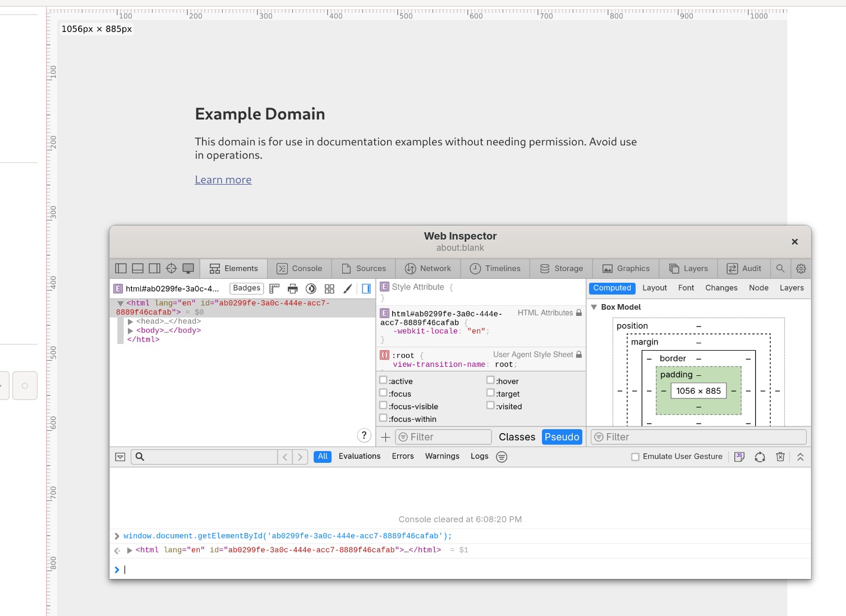Image resolution: width=846 pixels, height=616 pixels.
Task: Enable the :focus pseudo-class
Action: click(383, 393)
